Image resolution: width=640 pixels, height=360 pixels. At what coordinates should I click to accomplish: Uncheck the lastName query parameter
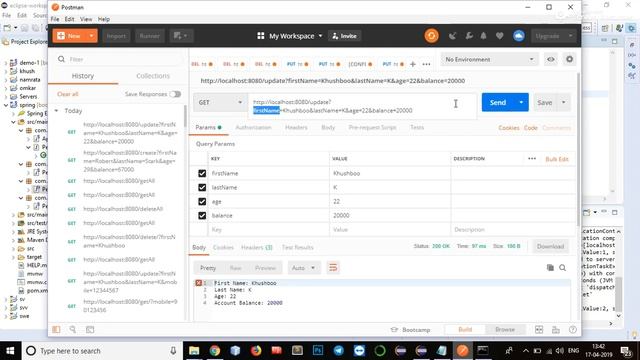coord(202,187)
